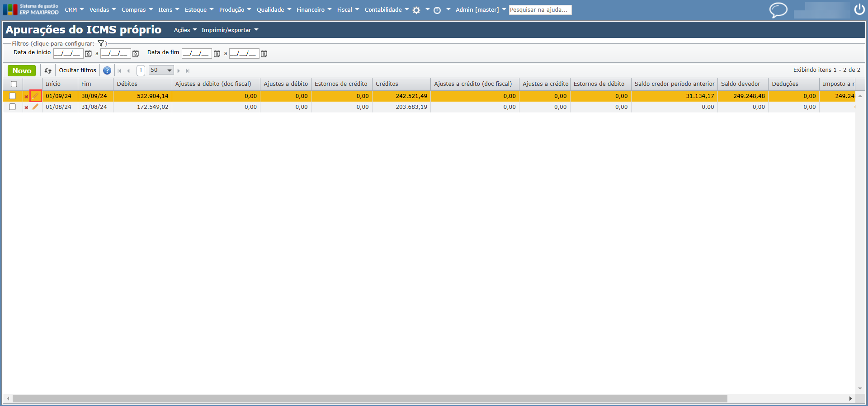Open the Contabilidade menu
Viewport: 868px width, 406px height.
387,10
